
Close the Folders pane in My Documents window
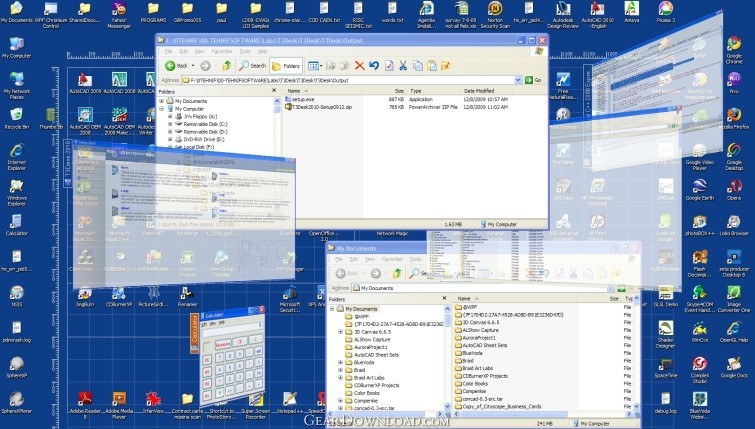pyautogui.click(x=444, y=299)
